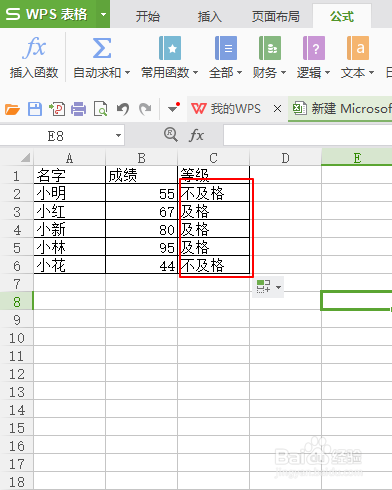Click the cell containing 小新
Viewport: 392px width, 490px height.
click(69, 229)
